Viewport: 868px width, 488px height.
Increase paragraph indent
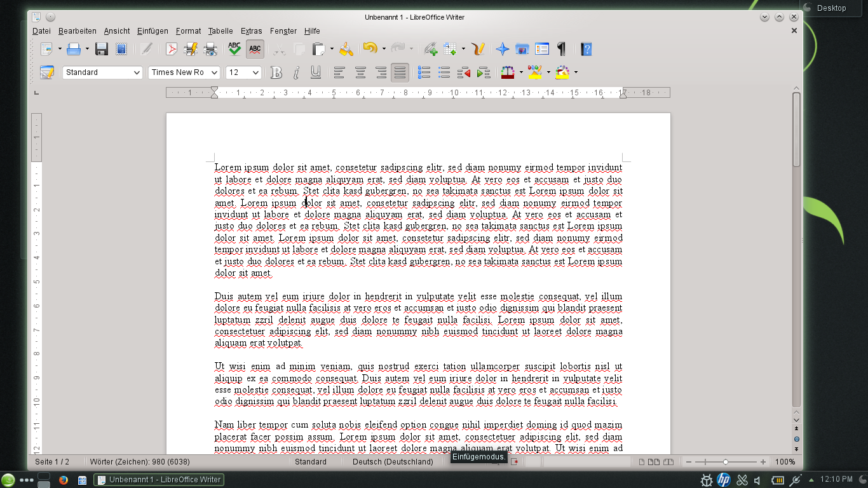[x=484, y=72]
